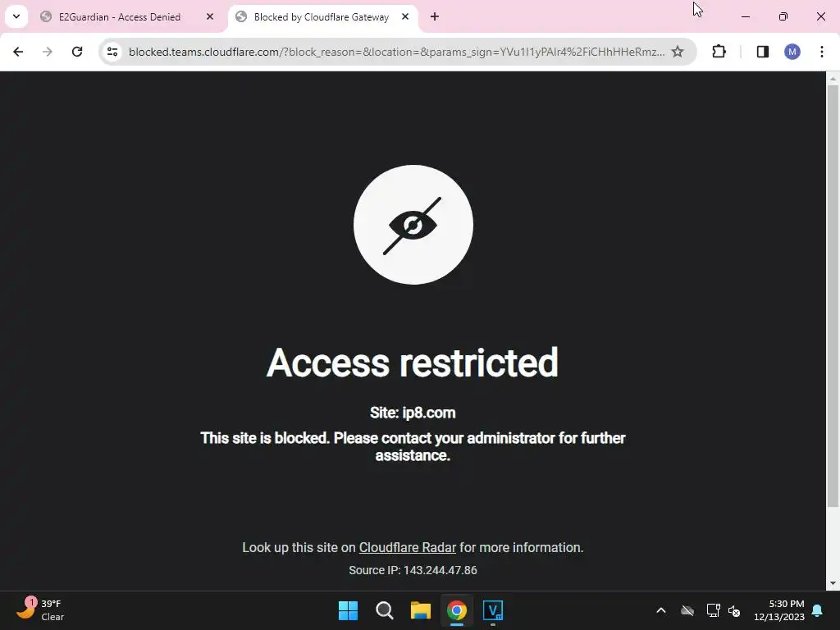Click the page vertical scrollbar
840x630 pixels.
coord(833,295)
